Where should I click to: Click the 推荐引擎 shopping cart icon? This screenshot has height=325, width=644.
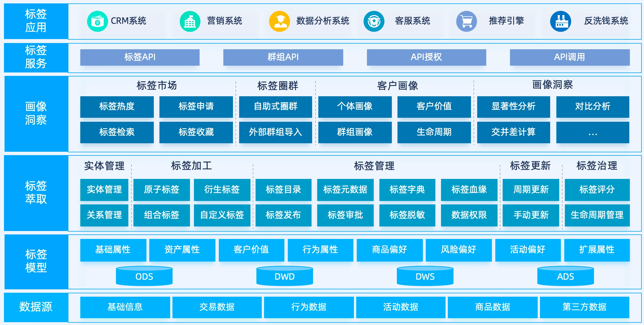click(466, 21)
